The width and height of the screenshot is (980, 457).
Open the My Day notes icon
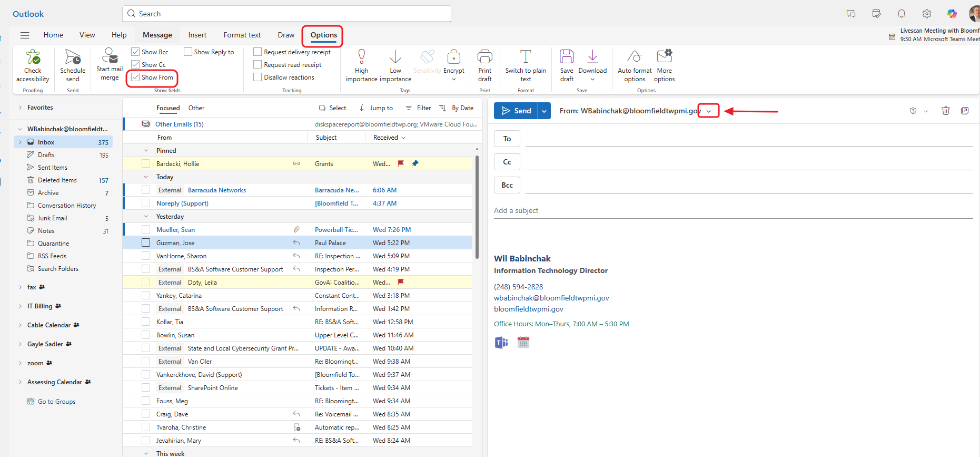[x=876, y=14]
